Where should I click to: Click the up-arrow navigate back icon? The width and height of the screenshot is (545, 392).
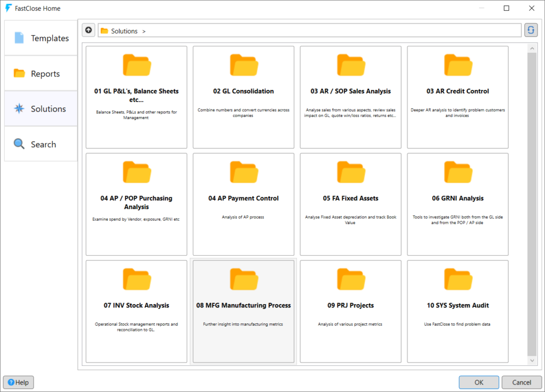click(x=89, y=30)
